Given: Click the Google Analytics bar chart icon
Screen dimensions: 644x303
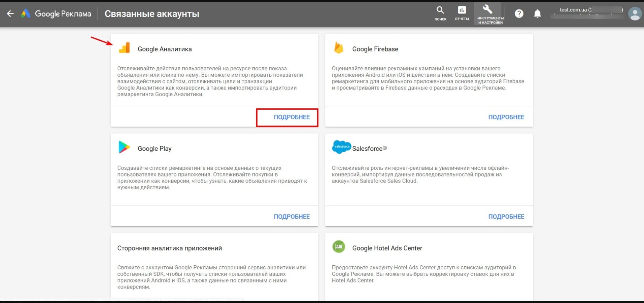Looking at the screenshot, I should coord(124,48).
